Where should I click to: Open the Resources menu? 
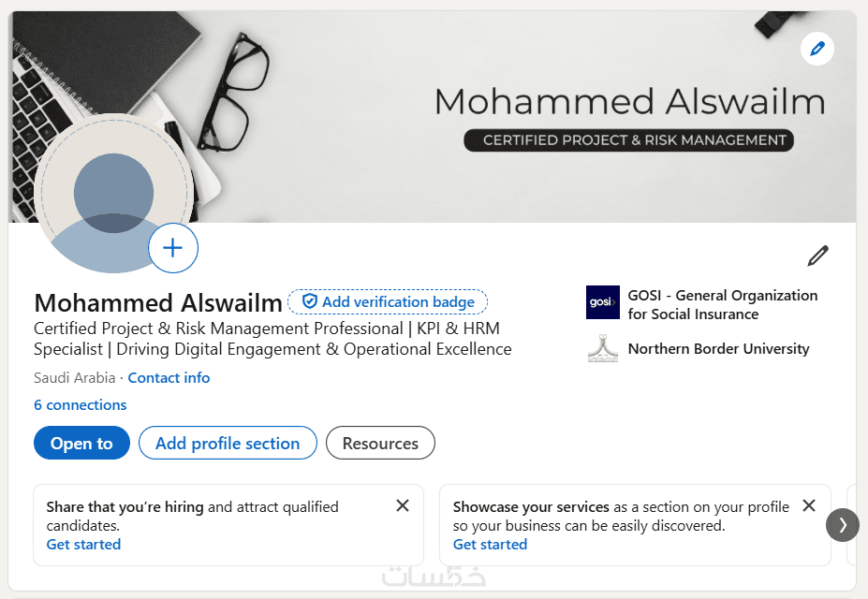click(x=380, y=444)
